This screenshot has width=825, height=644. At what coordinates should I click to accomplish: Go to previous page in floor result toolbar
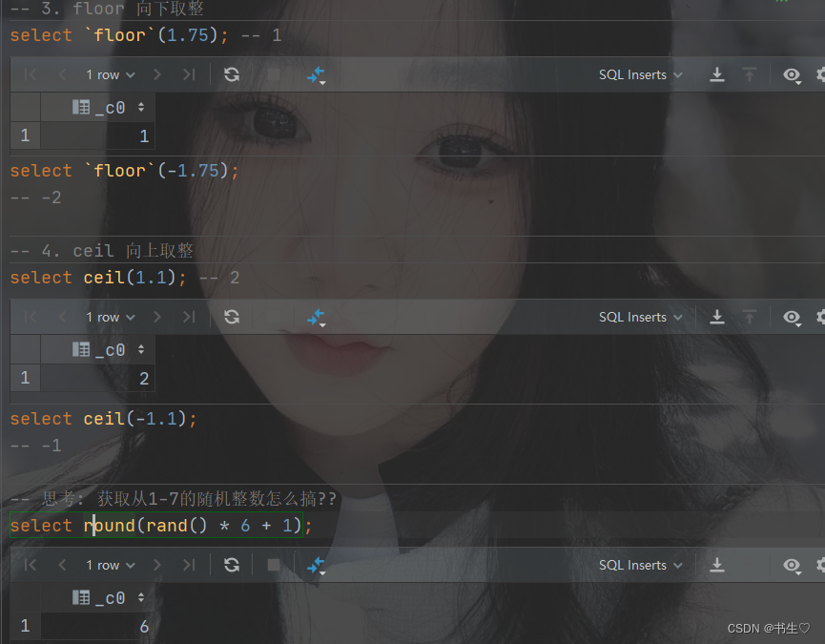pos(62,74)
